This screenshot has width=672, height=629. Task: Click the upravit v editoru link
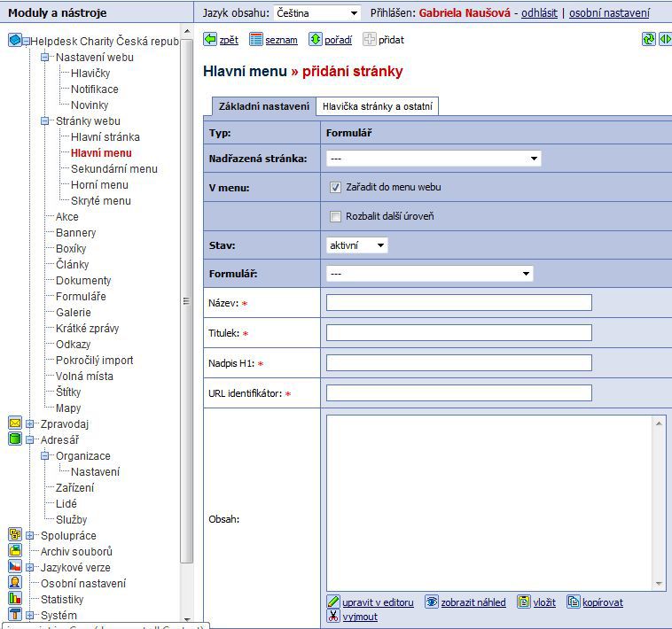tap(378, 602)
